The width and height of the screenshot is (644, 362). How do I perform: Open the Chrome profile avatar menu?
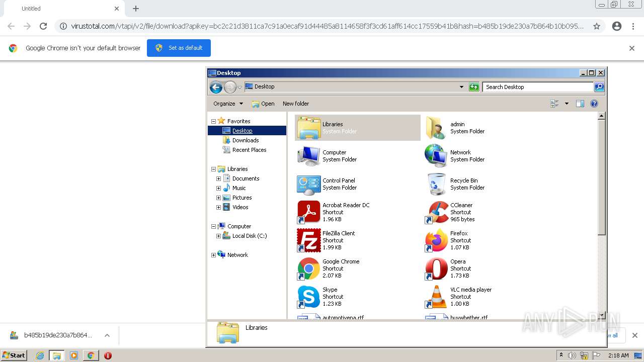point(617,26)
